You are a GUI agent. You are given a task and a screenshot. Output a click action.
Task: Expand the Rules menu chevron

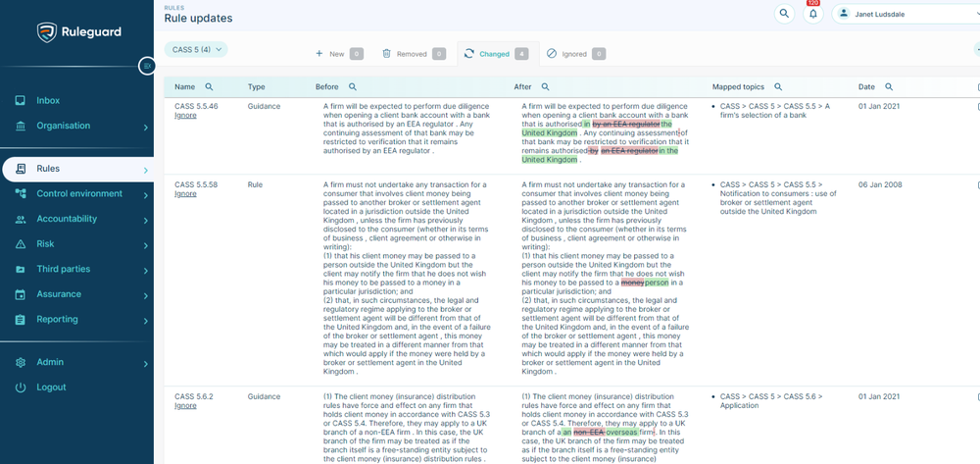click(145, 170)
